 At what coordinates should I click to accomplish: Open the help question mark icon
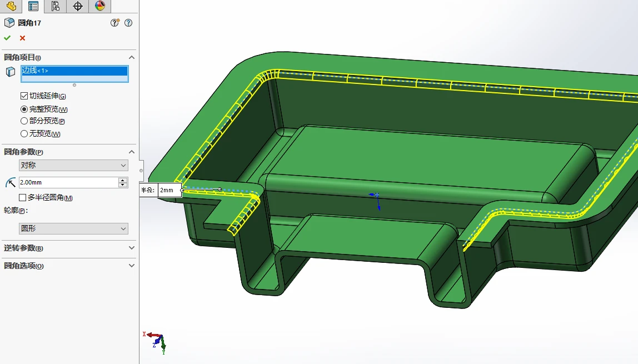pos(128,23)
